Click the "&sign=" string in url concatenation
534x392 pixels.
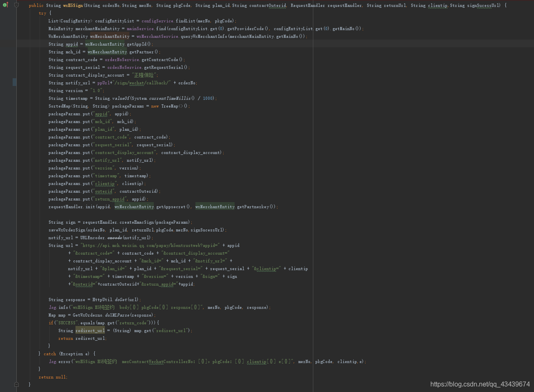click(x=210, y=276)
